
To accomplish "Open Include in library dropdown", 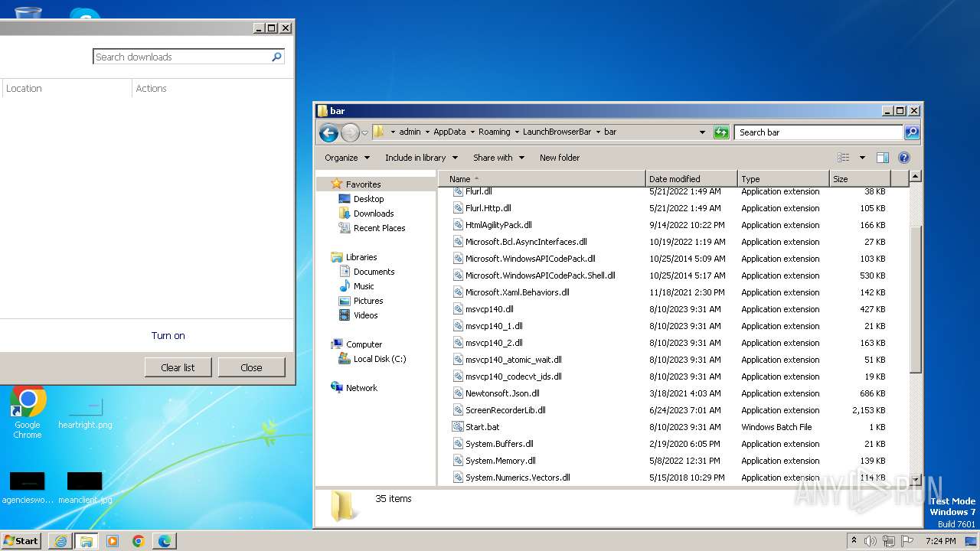I will coord(421,158).
